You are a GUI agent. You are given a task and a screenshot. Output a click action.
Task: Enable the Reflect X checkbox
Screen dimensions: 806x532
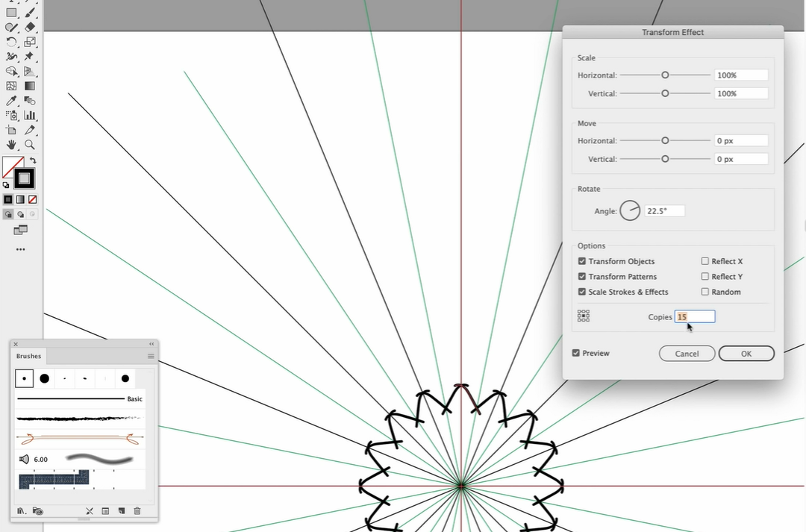[x=705, y=262]
